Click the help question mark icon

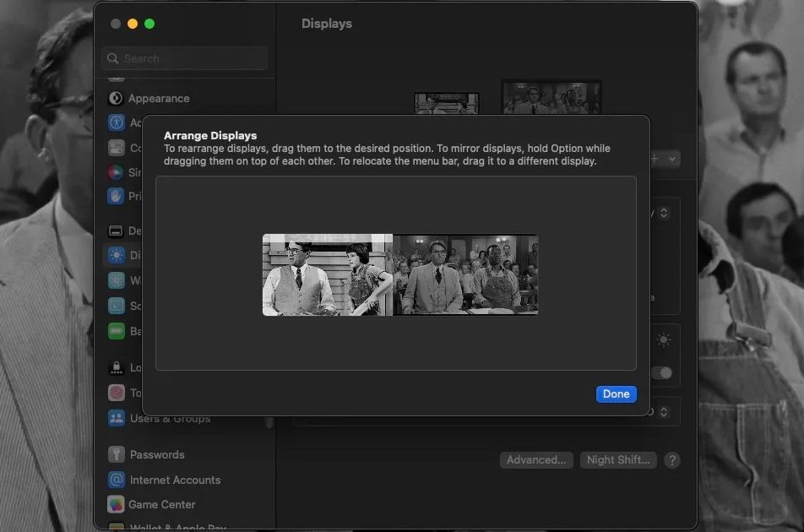(672, 460)
